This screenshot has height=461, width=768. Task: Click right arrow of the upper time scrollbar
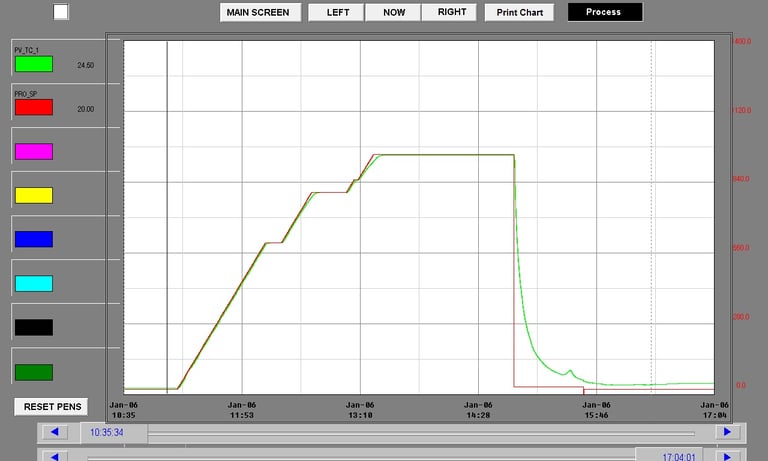tap(728, 432)
